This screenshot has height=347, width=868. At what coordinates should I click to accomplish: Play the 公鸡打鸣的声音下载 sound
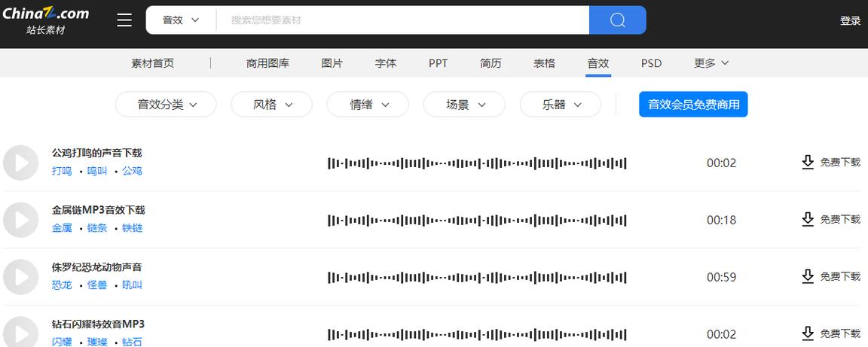point(20,163)
